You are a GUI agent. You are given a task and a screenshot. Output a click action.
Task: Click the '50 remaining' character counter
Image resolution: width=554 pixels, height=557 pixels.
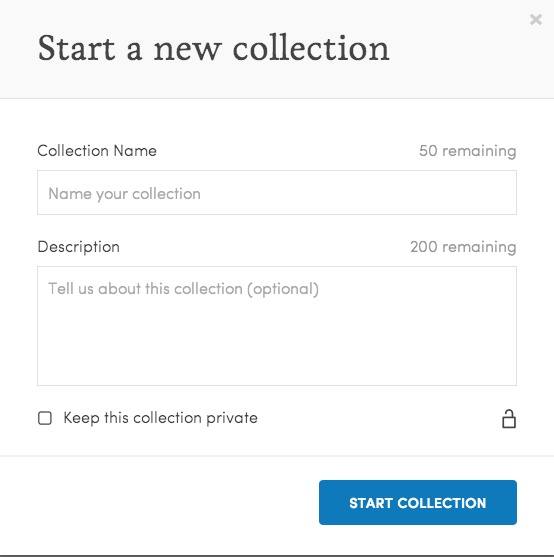(467, 151)
